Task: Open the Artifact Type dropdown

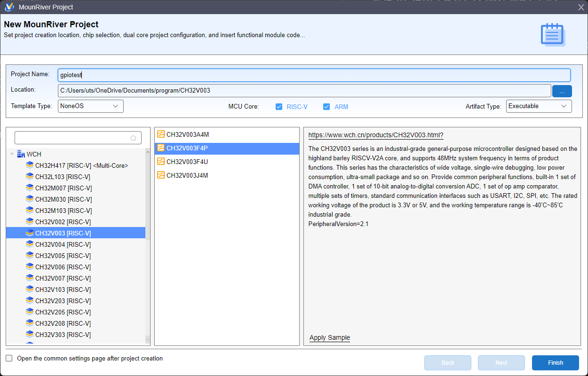Action: 539,106
